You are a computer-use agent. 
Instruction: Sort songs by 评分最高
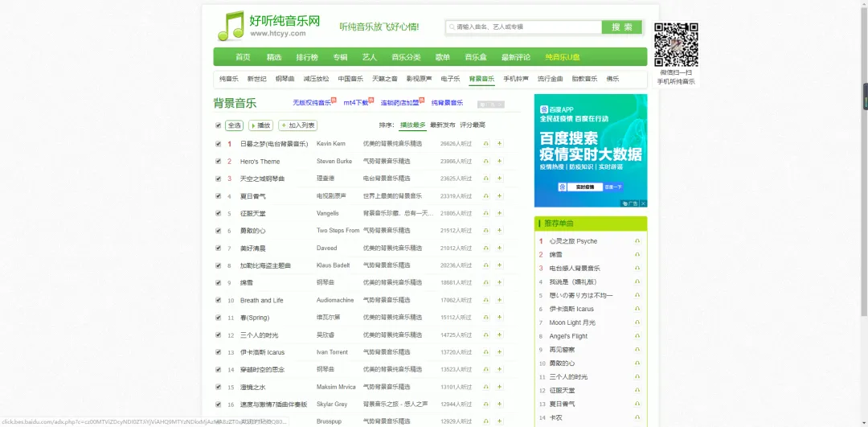tap(473, 125)
